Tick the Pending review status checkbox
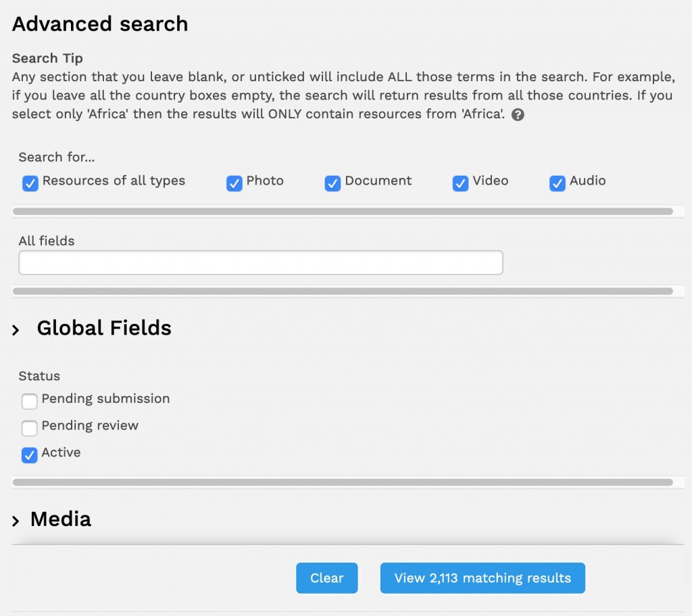Viewport: 692px width, 616px height. point(30,428)
